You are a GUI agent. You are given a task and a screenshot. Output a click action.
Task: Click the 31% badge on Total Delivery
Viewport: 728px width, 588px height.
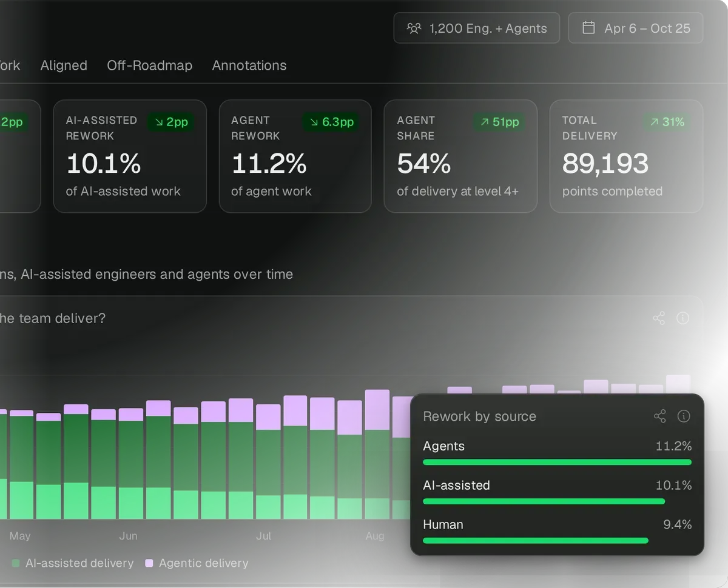[x=667, y=122]
